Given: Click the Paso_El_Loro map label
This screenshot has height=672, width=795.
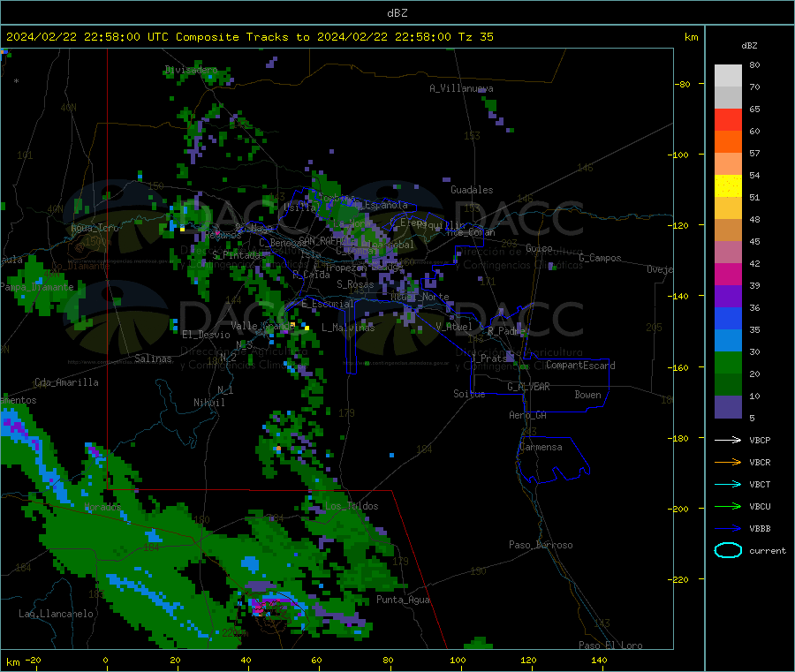Looking at the screenshot, I should [x=610, y=646].
